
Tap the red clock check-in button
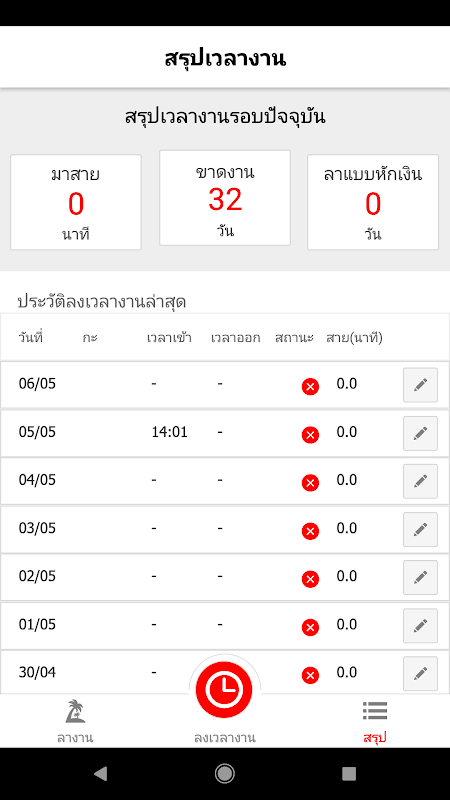tap(224, 689)
